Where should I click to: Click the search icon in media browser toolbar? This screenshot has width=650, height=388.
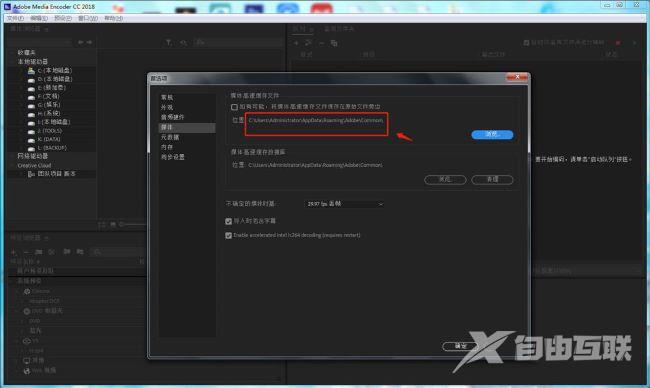[200, 42]
